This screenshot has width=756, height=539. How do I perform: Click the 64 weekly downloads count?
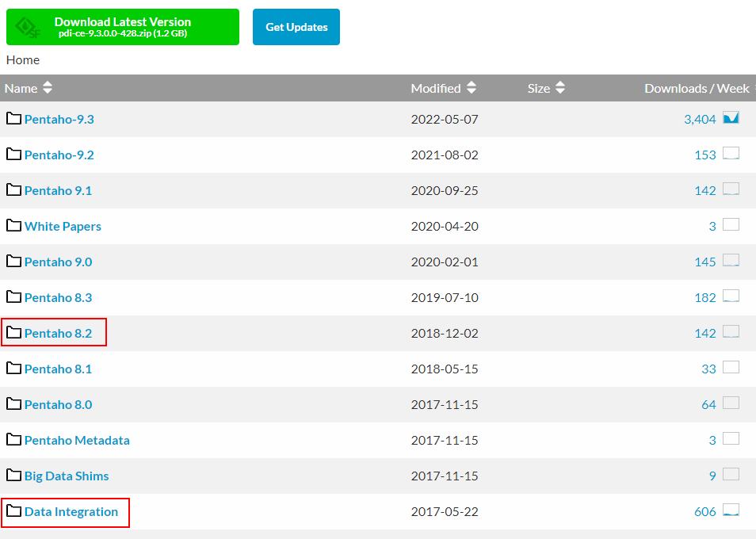click(708, 404)
